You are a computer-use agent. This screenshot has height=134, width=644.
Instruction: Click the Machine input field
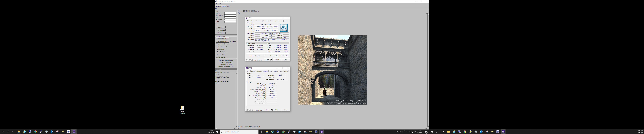[230, 13]
